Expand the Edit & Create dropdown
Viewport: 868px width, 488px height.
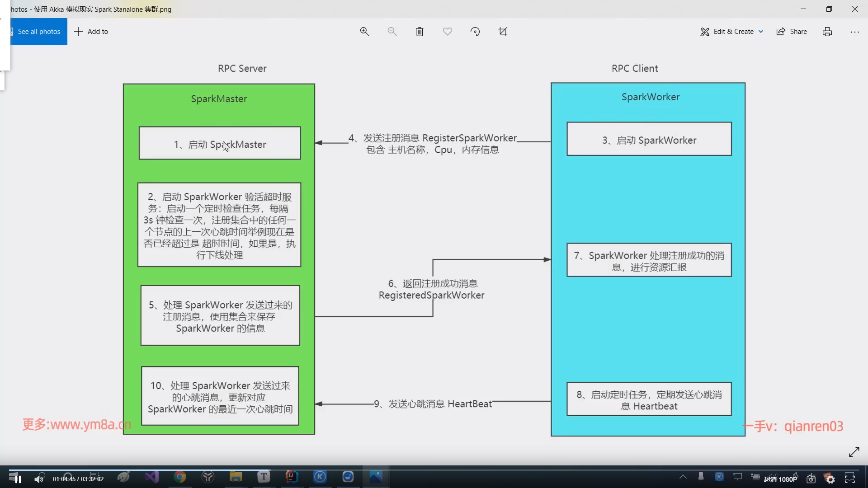731,32
